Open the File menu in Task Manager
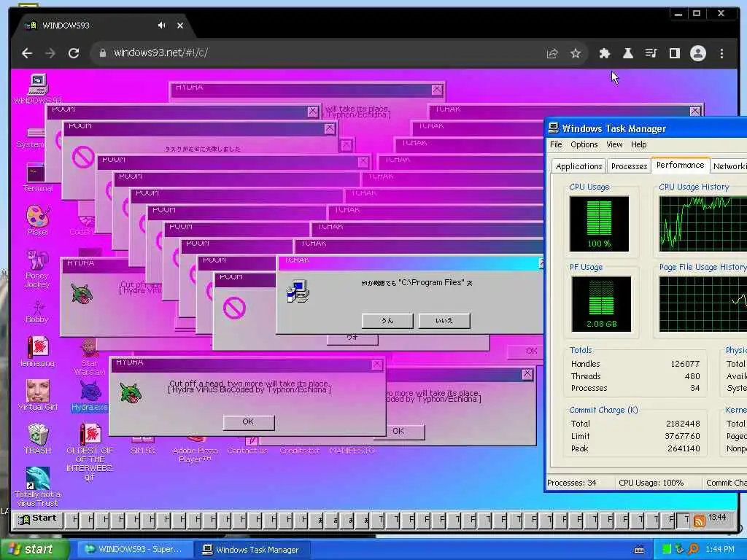 click(x=556, y=145)
